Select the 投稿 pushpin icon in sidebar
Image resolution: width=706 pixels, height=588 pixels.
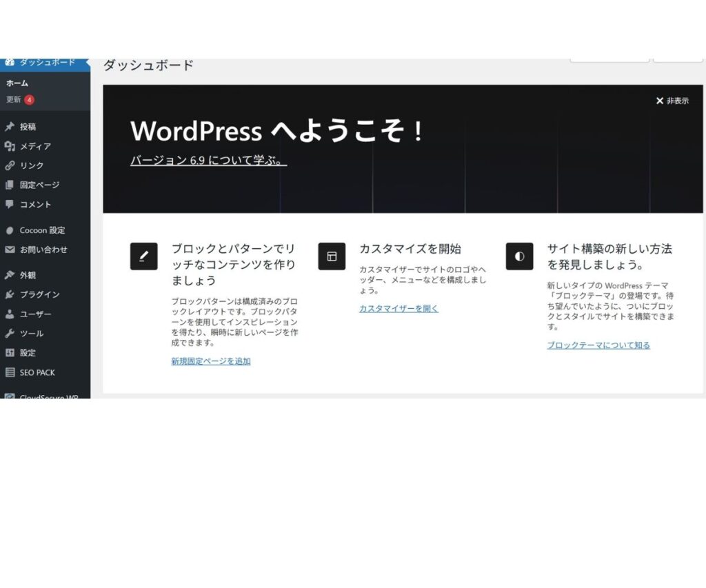click(11, 126)
